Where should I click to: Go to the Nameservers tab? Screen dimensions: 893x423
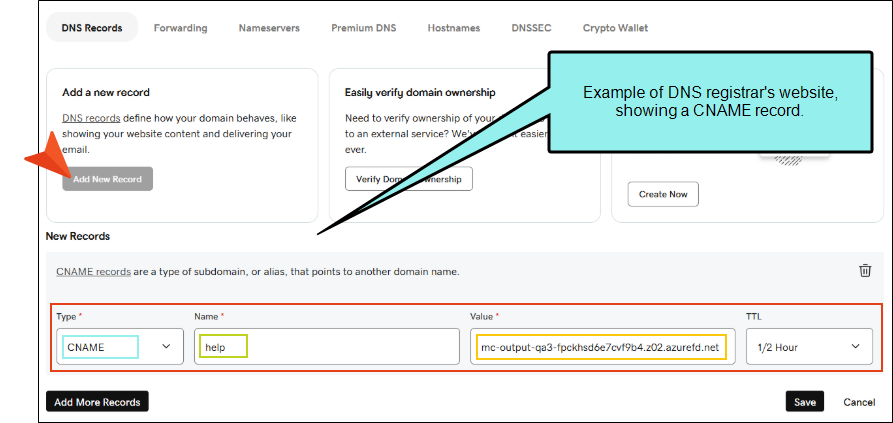click(269, 28)
